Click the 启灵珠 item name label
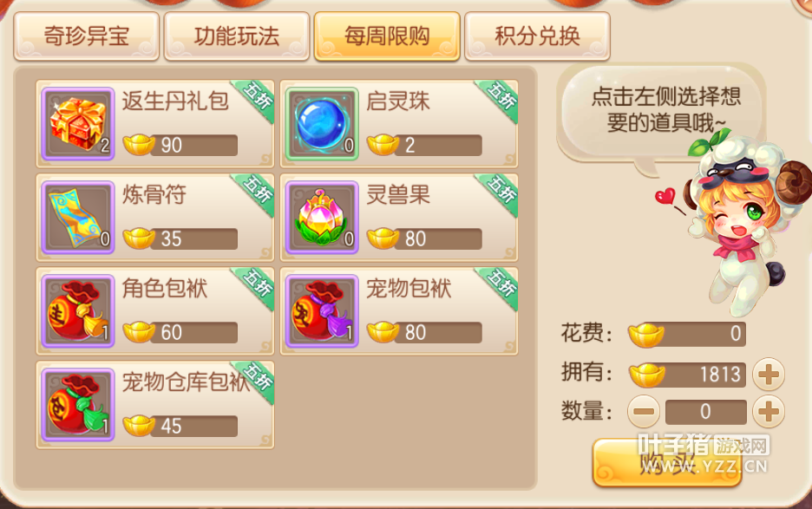 (x=397, y=101)
